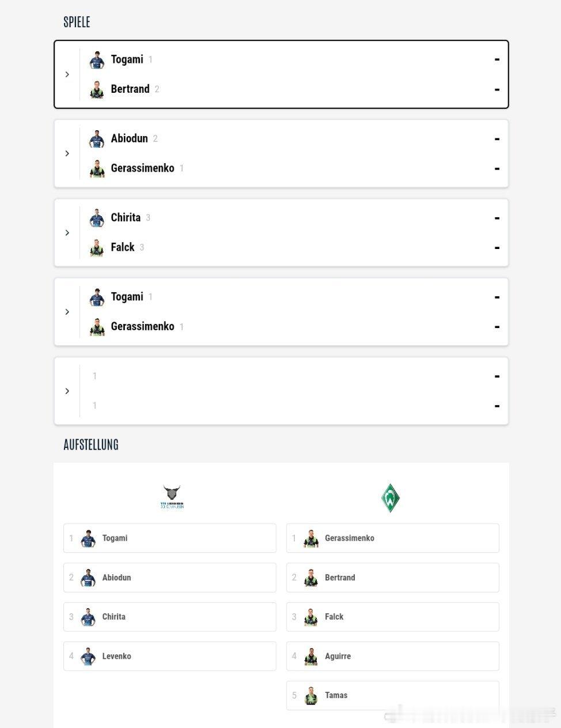This screenshot has width=561, height=728.
Task: Click Abiodun's avatar in second match
Action: click(x=97, y=139)
